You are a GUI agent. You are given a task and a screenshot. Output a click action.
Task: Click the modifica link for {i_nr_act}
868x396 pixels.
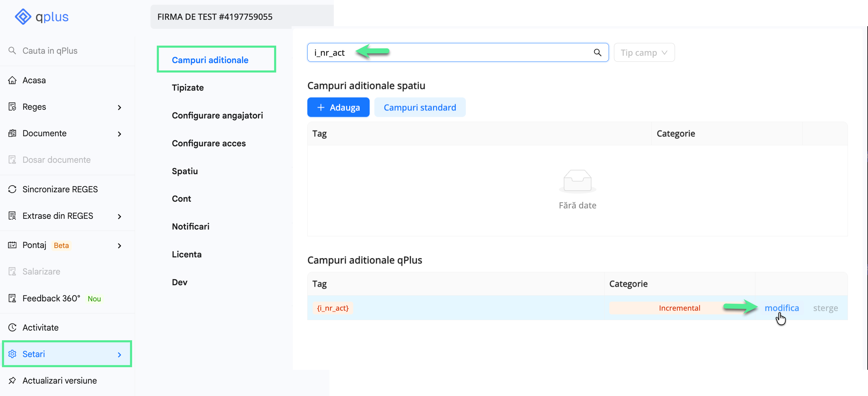click(x=782, y=308)
